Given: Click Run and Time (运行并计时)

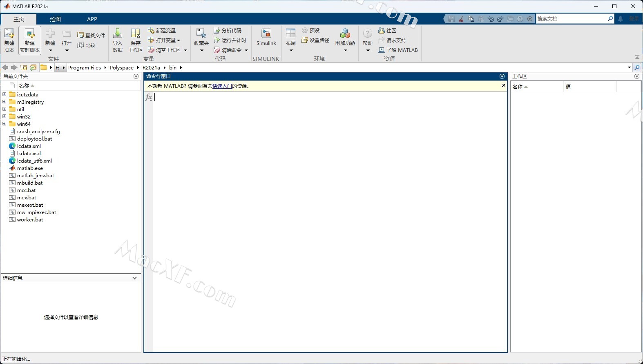Looking at the screenshot, I should [x=230, y=40].
